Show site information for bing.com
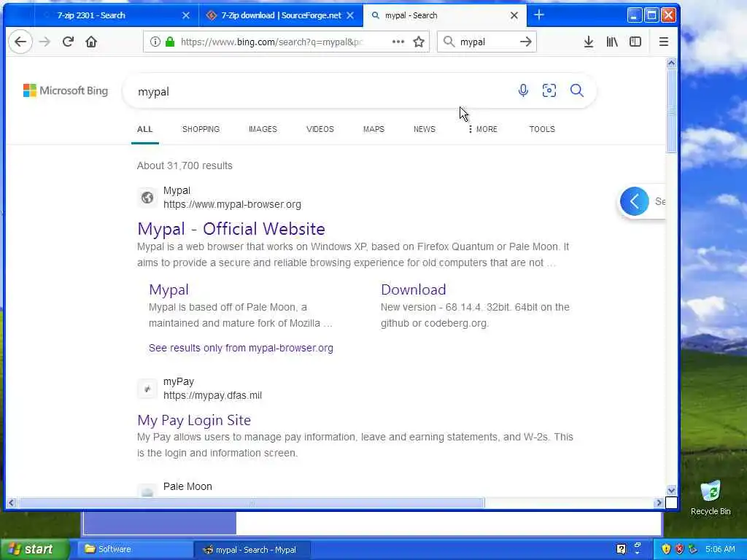747x560 pixels. pos(155,42)
